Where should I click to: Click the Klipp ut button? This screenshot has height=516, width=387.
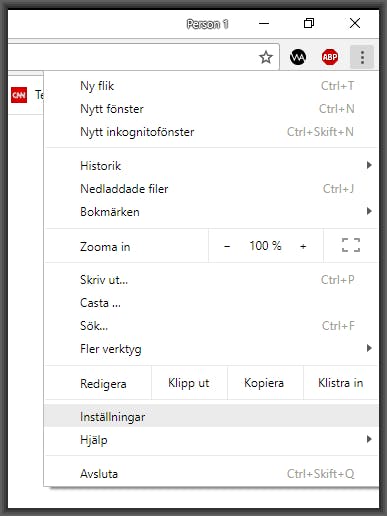189,383
